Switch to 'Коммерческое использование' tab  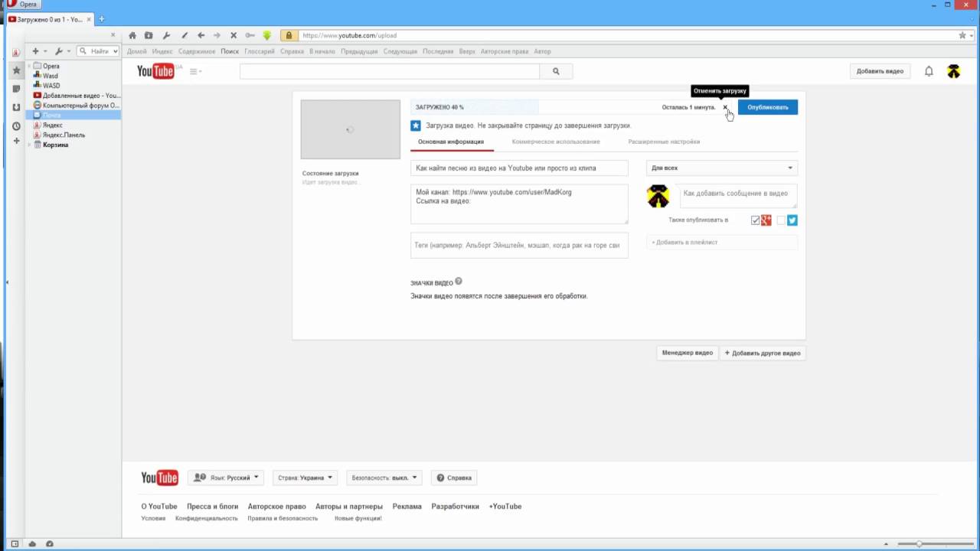pyautogui.click(x=556, y=142)
